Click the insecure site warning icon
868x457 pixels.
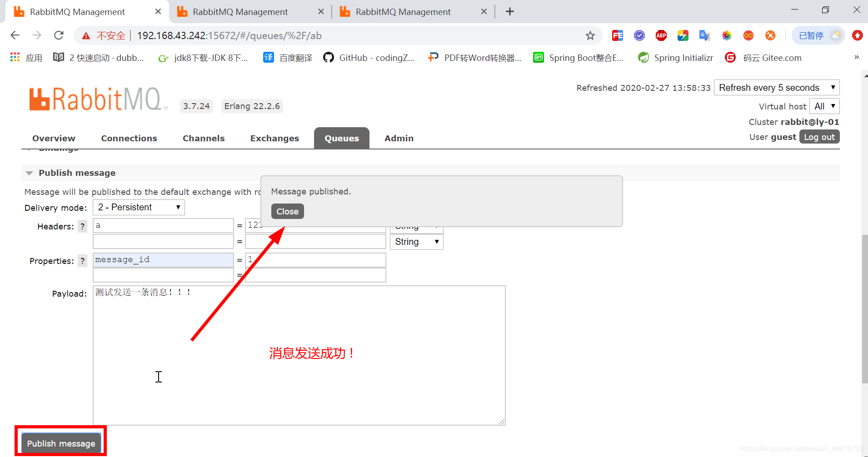[x=86, y=36]
